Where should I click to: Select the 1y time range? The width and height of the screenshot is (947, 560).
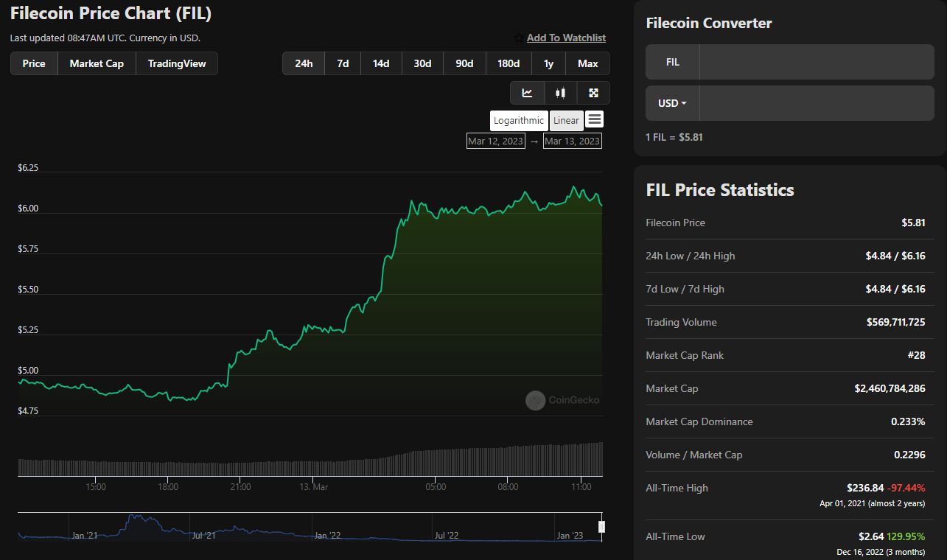[548, 63]
